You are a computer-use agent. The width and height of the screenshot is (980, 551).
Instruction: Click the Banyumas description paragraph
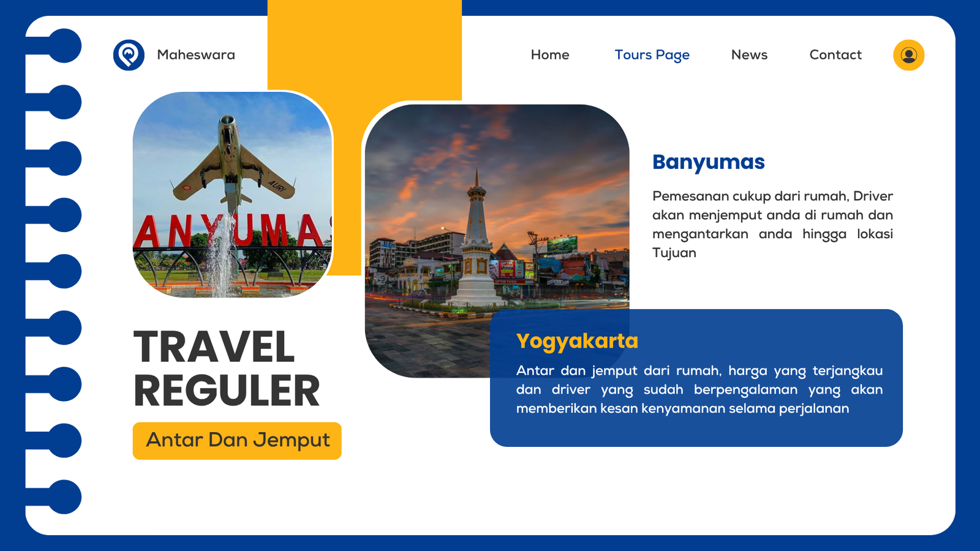click(x=772, y=224)
